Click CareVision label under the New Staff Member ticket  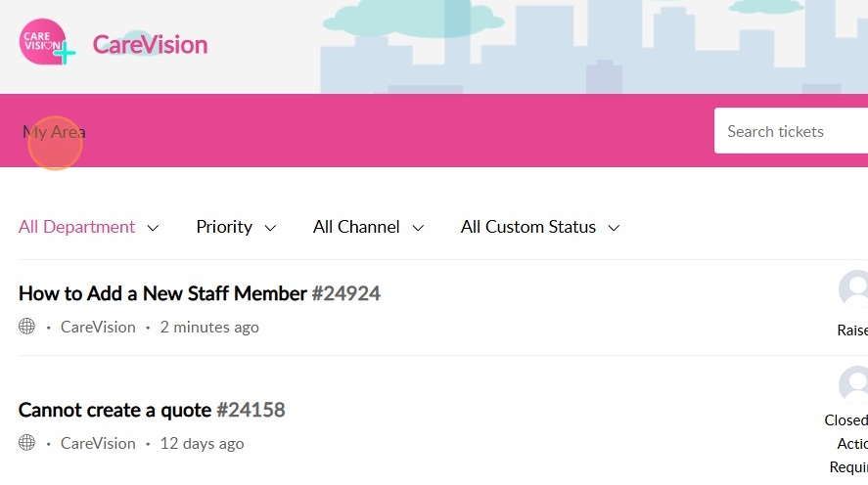[98, 328]
